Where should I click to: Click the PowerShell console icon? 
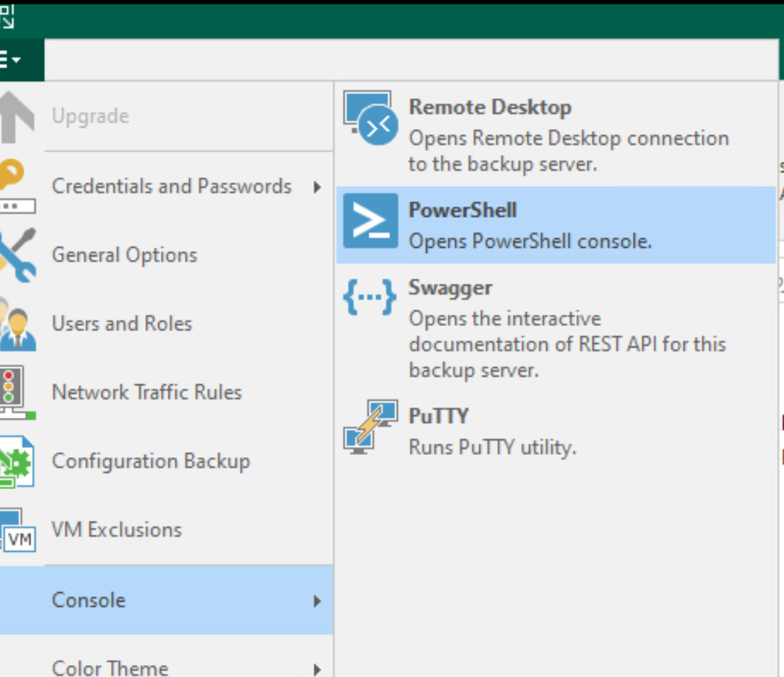click(x=371, y=221)
